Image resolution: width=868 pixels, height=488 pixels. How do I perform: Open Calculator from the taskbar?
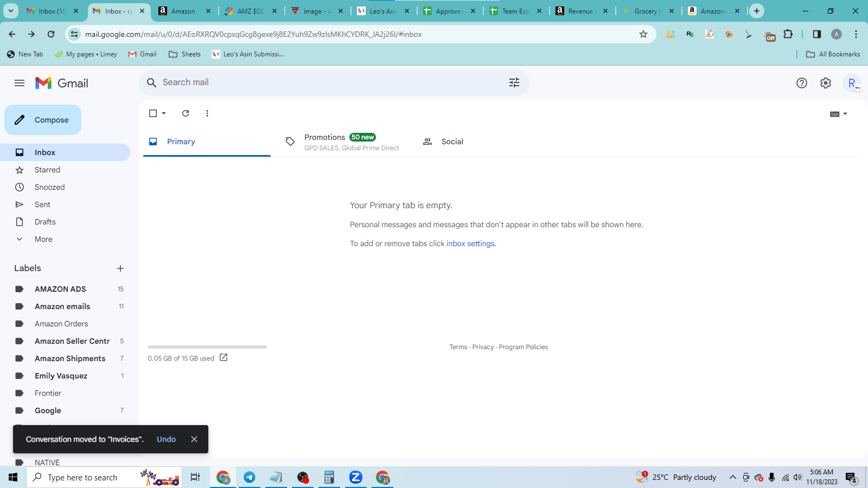pyautogui.click(x=329, y=477)
